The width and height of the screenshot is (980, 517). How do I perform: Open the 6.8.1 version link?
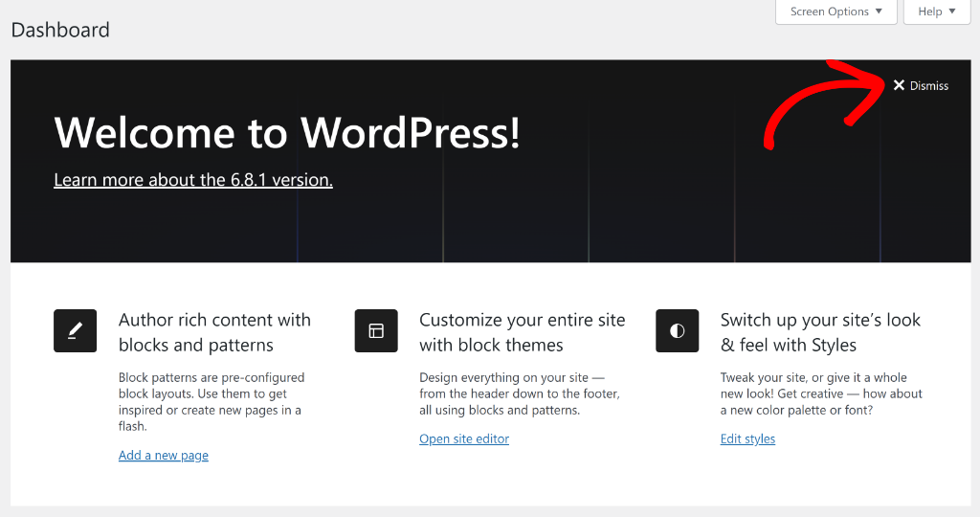coord(193,180)
